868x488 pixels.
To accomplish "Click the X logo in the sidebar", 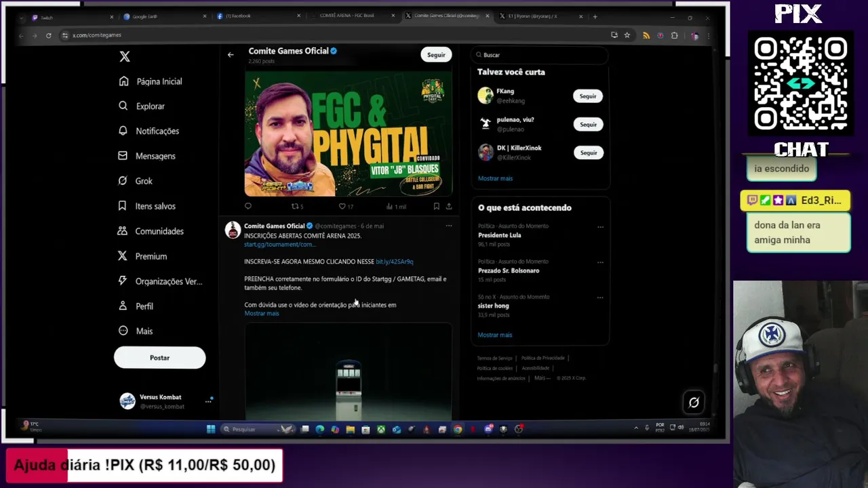I will [x=125, y=57].
